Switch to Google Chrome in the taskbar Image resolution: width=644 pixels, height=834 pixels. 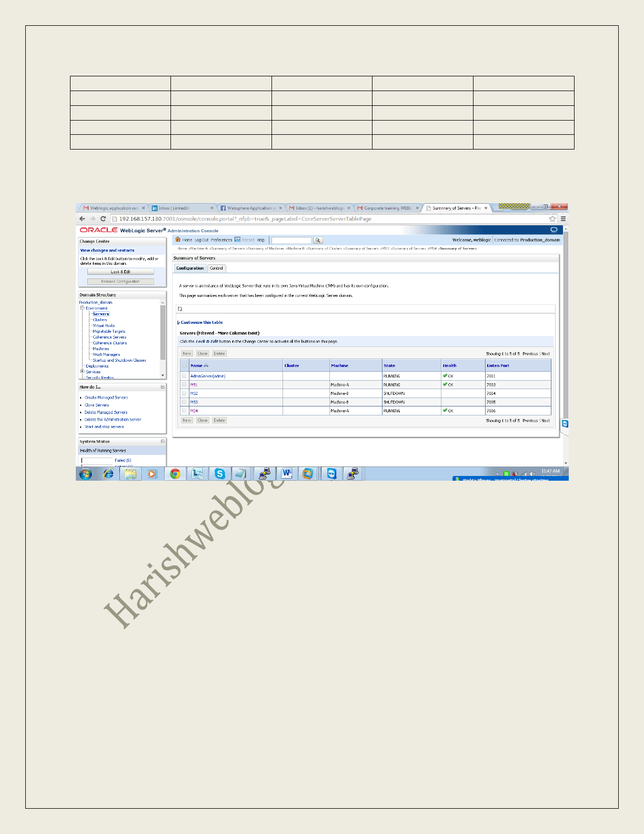pyautogui.click(x=175, y=474)
